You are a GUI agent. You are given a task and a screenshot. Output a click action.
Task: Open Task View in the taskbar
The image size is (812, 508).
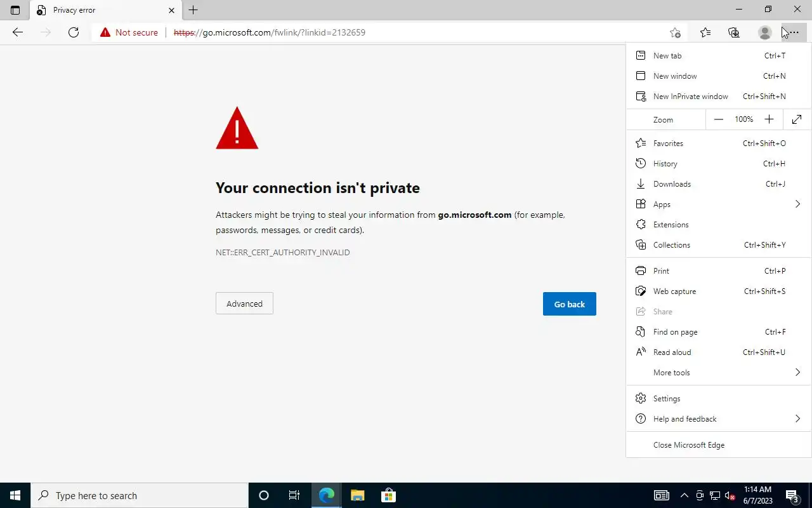click(294, 495)
